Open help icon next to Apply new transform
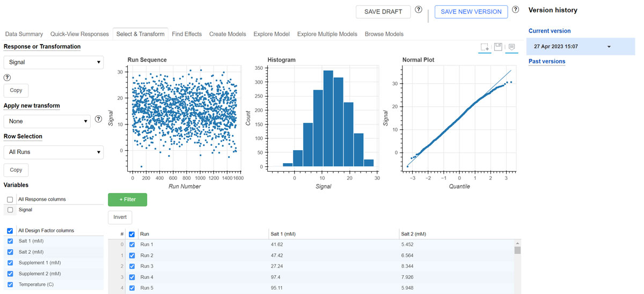The width and height of the screenshot is (644, 294). point(98,119)
